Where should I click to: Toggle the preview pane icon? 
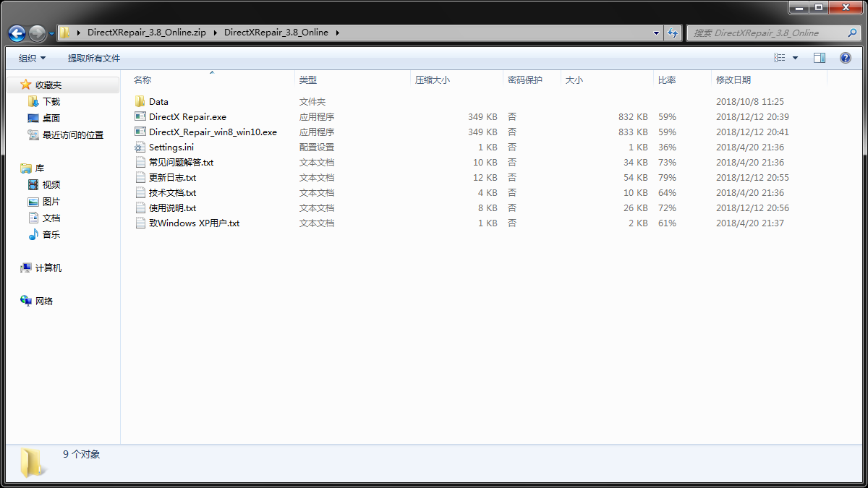[x=820, y=58]
